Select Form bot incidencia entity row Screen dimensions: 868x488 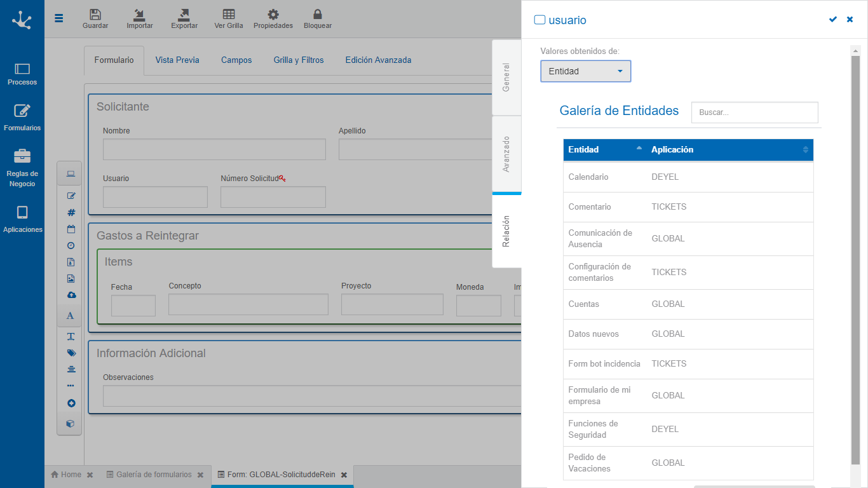688,364
